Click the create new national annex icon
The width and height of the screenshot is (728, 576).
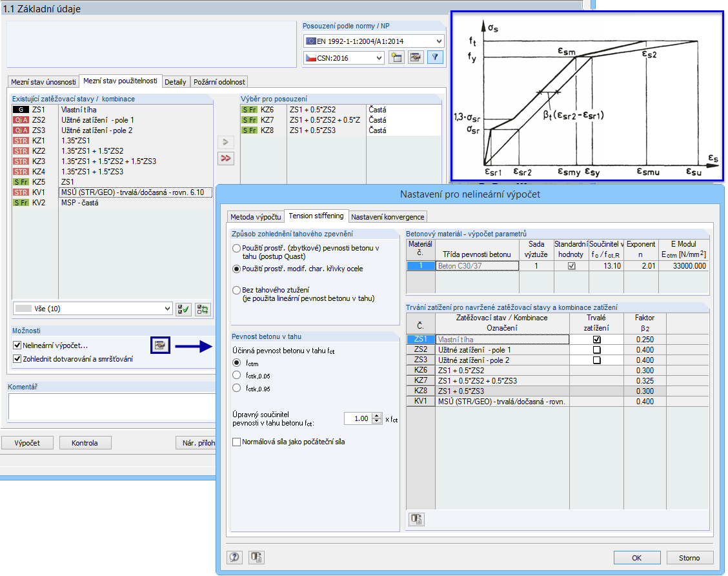tap(397, 57)
